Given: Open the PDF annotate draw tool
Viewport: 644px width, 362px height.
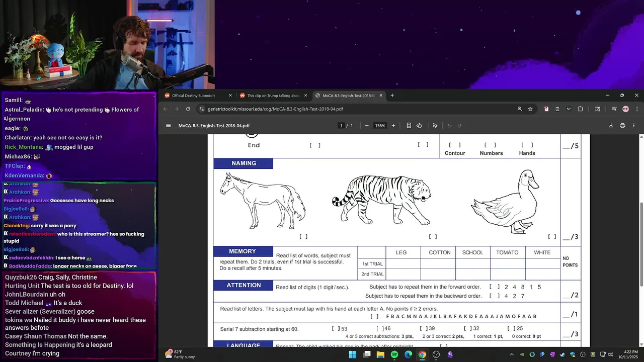Looking at the screenshot, I should 435,126.
